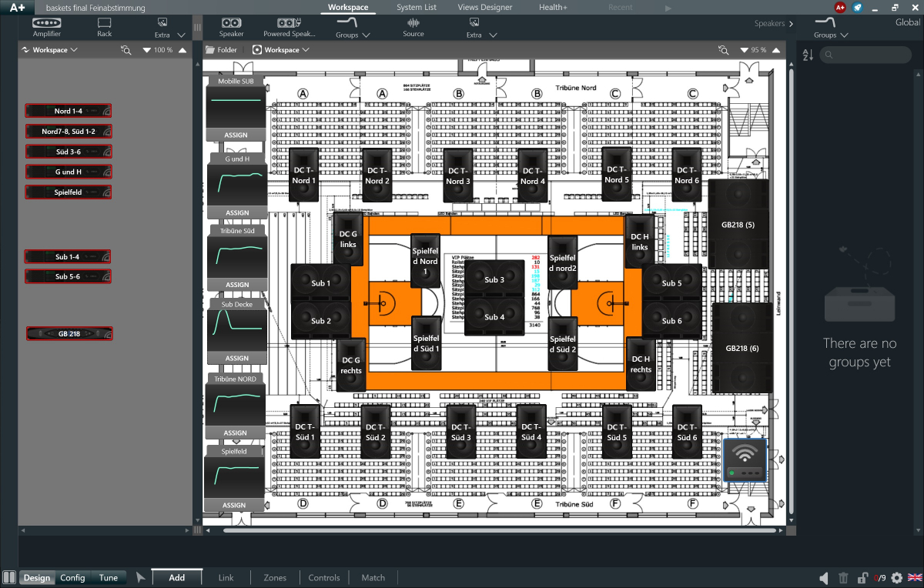Switch to Config mode
Screen dimensions: 924x588
72,578
